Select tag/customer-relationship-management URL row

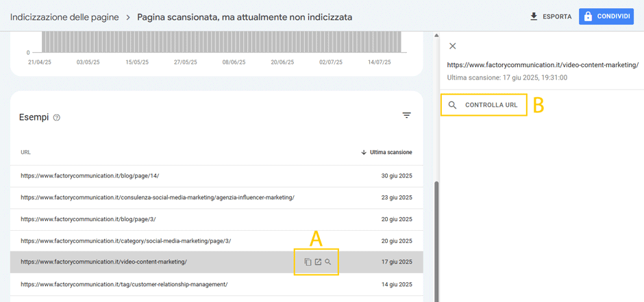(x=216, y=284)
